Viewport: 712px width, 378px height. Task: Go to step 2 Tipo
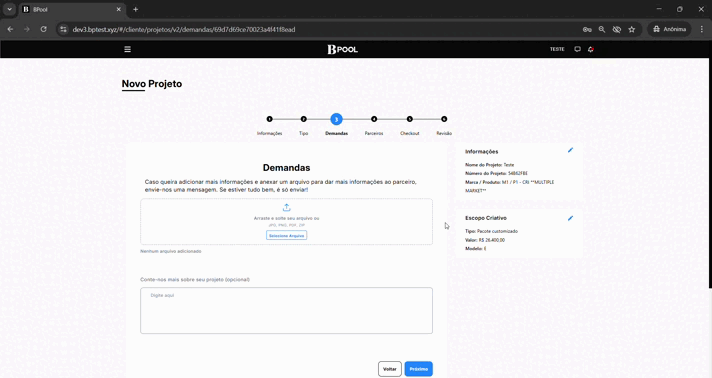coord(304,119)
